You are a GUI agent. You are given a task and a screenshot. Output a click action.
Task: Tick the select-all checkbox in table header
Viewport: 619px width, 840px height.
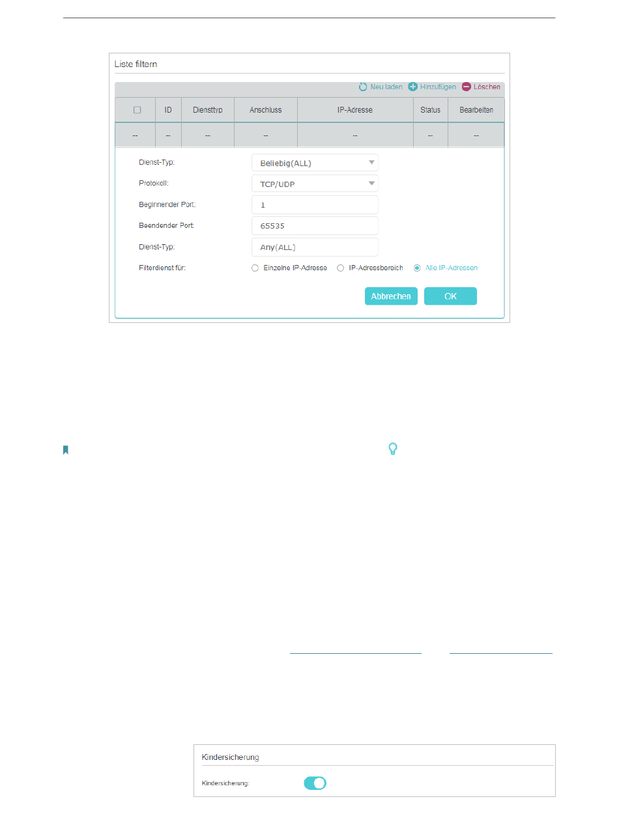137,110
